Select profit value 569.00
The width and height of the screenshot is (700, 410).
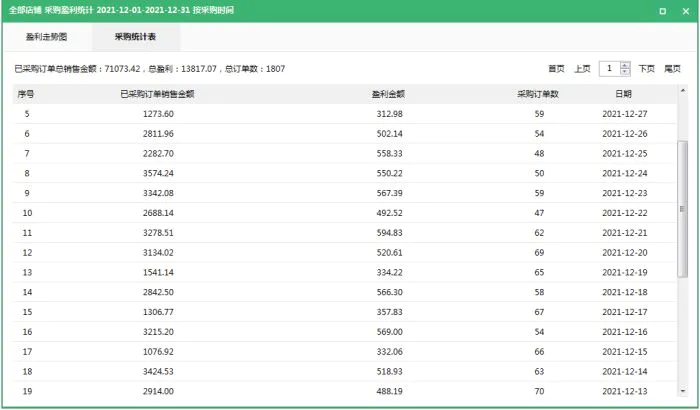click(x=389, y=332)
